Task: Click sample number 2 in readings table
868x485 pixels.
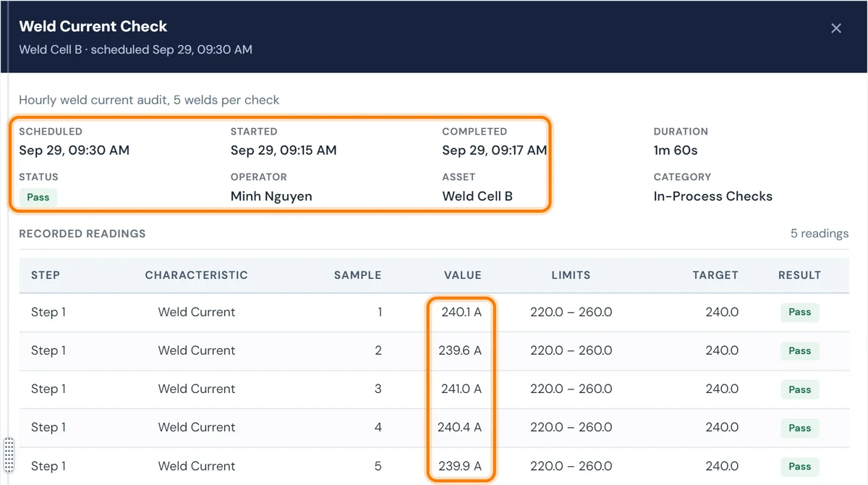Action: [x=378, y=350]
